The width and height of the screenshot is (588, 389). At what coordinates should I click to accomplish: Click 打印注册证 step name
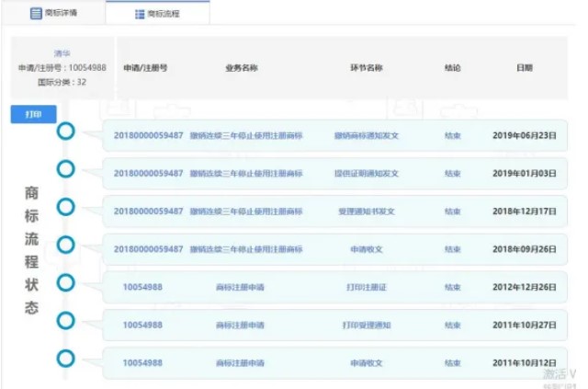pyautogui.click(x=367, y=287)
